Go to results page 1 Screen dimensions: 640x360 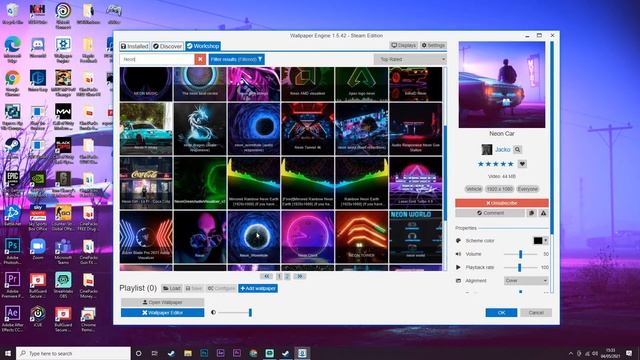pyautogui.click(x=279, y=276)
